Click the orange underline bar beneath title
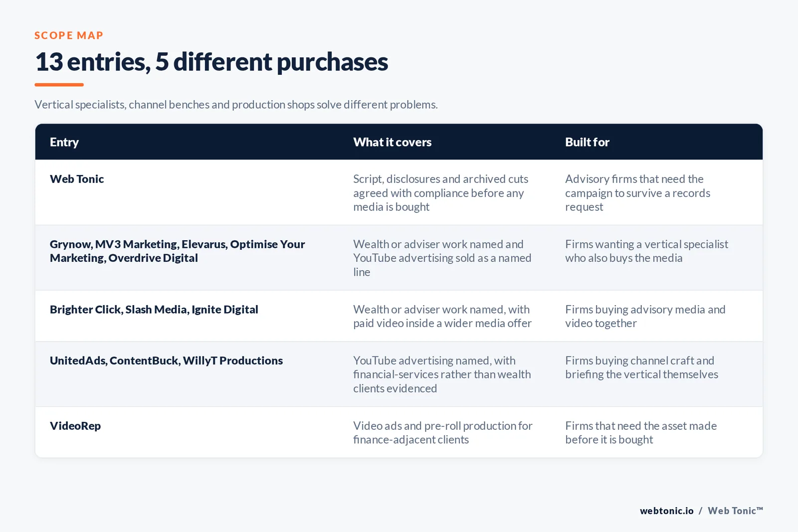This screenshot has height=532, width=798. point(59,85)
